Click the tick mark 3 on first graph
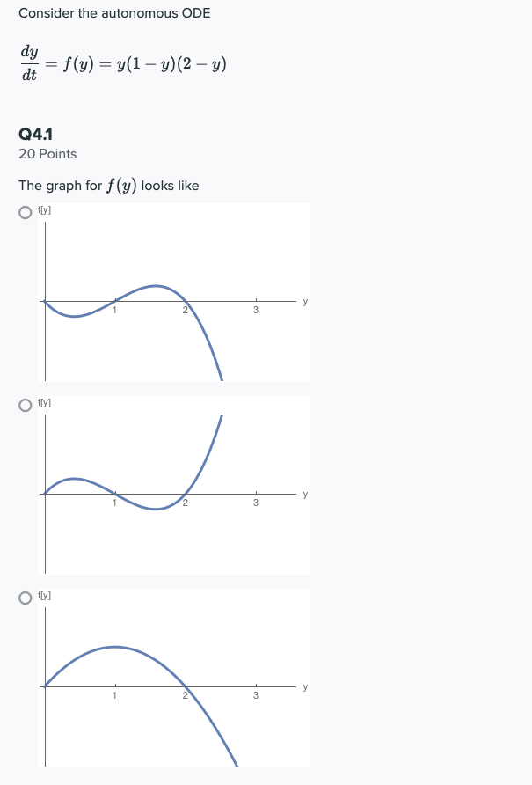 (x=256, y=310)
